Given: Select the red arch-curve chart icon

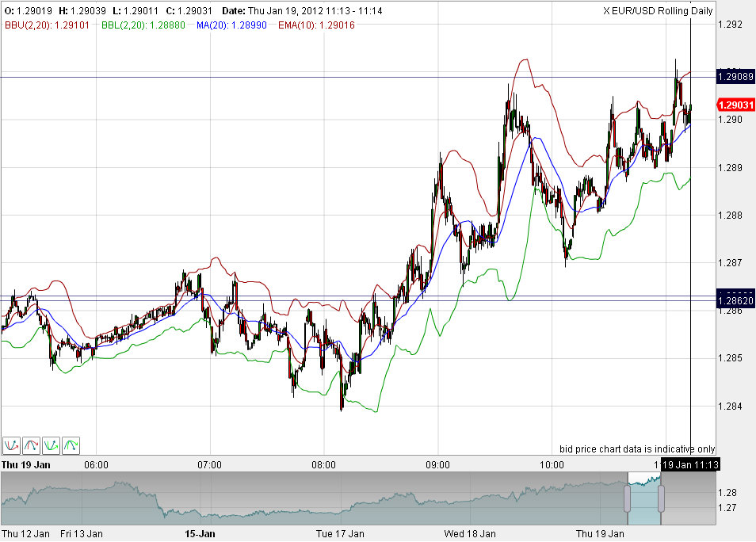Looking at the screenshot, I should (x=30, y=445).
